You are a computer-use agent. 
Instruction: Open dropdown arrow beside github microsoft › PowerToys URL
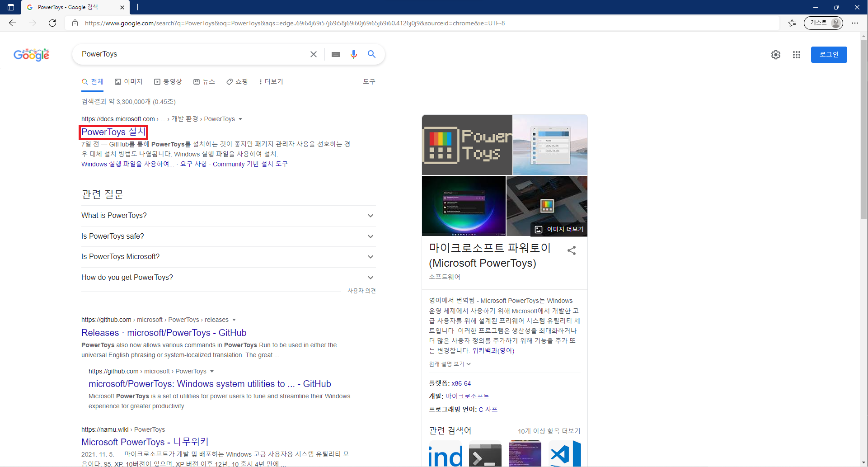click(212, 371)
